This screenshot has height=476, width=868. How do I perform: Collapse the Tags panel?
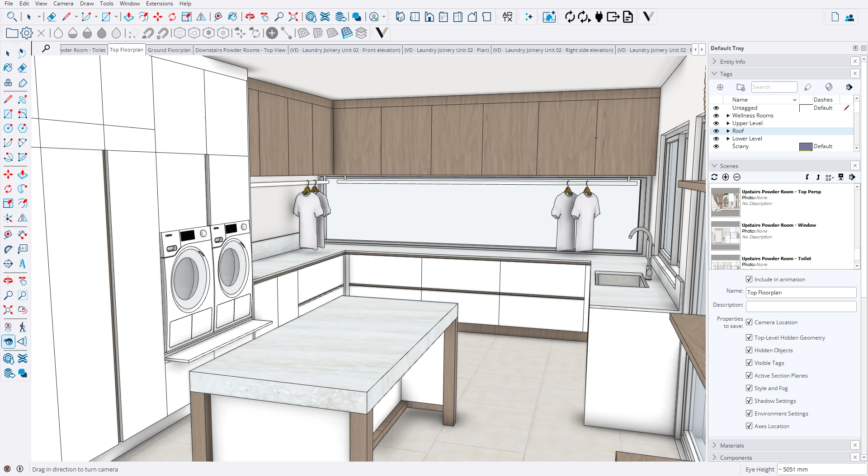pos(714,74)
